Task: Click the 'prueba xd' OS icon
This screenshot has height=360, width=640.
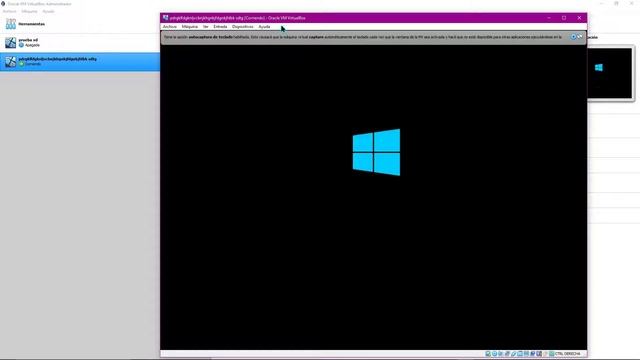Action: (11, 42)
